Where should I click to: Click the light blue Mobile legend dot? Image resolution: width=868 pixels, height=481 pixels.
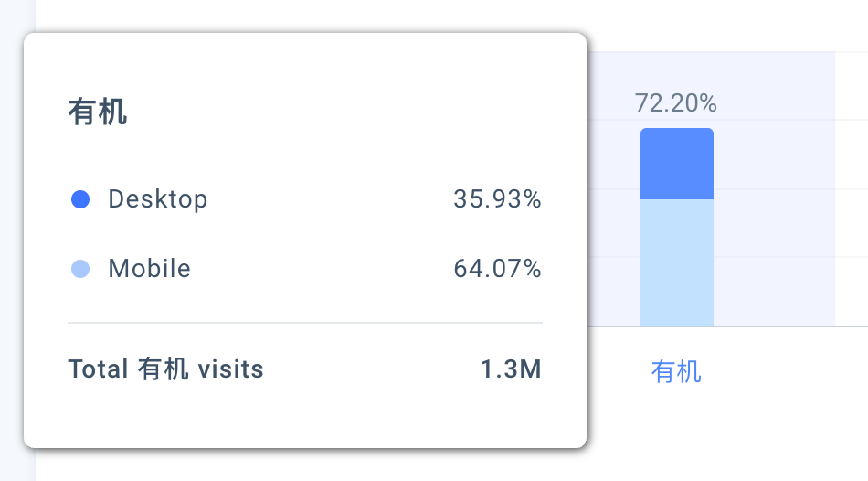(x=80, y=269)
